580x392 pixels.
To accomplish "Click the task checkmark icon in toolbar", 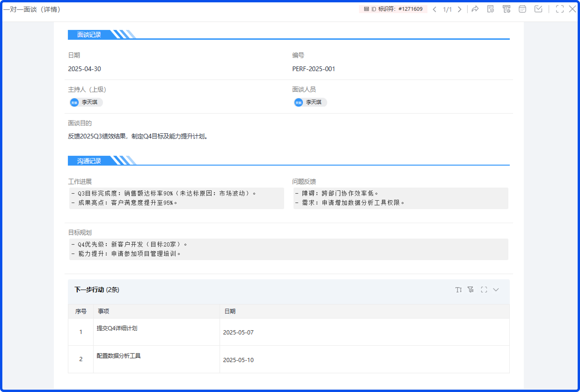I will (x=539, y=9).
